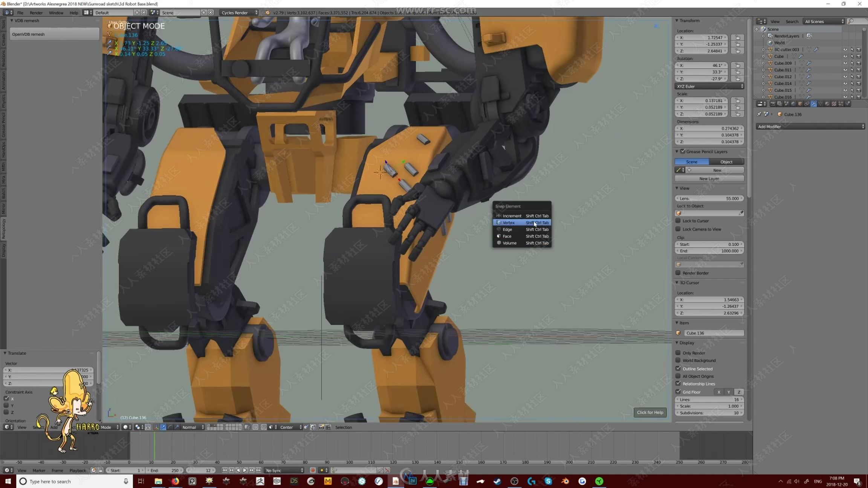Jump to the first frame in timeline
Screen dimensions: 868x488
225,470
